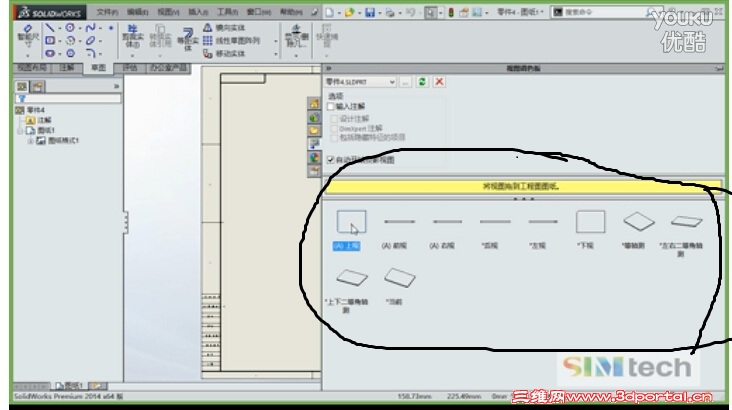
Task: Click the New document icon
Action: pyautogui.click(x=330, y=13)
